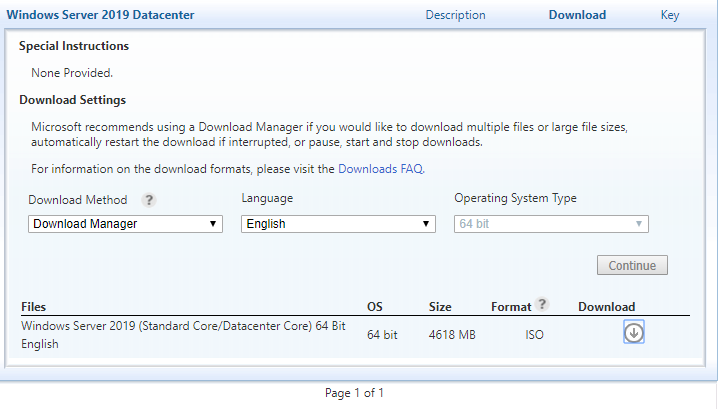
Task: Click the OS column header
Action: [x=375, y=307]
